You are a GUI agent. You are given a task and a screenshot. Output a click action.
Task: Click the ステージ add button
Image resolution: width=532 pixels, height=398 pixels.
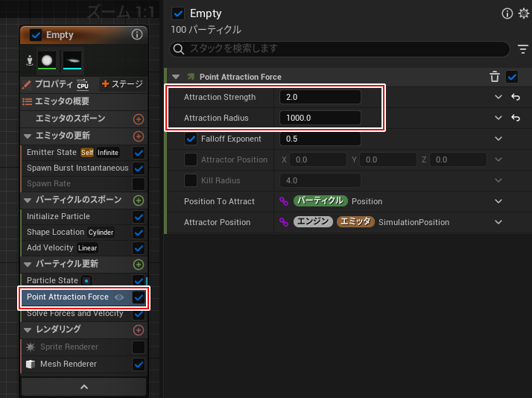(121, 84)
